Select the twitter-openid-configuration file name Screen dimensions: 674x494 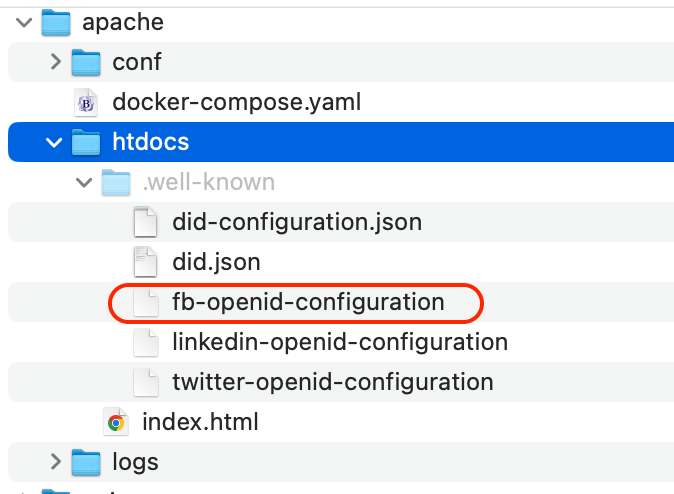point(332,382)
